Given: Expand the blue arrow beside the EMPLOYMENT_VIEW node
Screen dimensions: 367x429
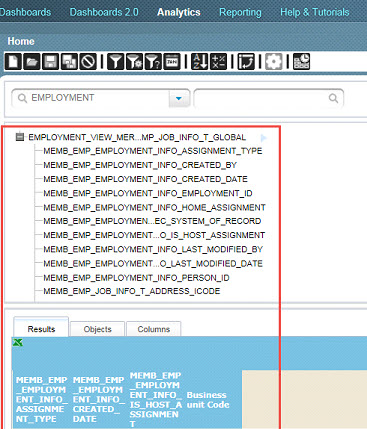Looking at the screenshot, I should point(263,138).
